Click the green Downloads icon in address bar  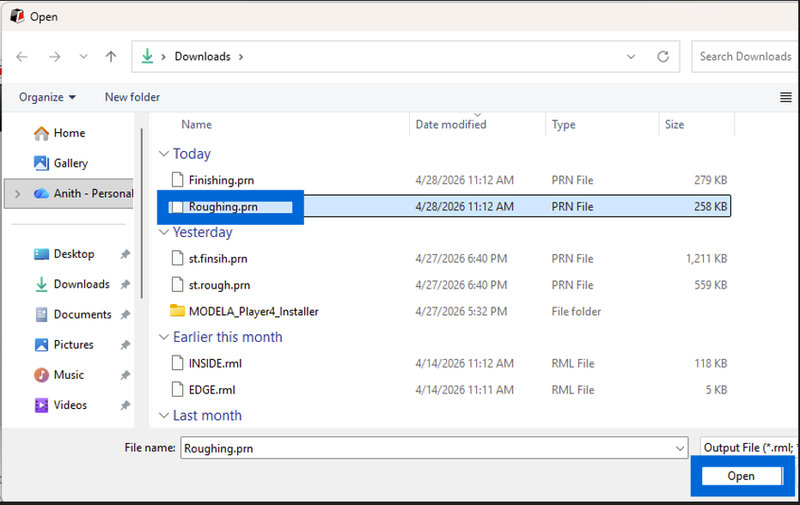click(147, 56)
